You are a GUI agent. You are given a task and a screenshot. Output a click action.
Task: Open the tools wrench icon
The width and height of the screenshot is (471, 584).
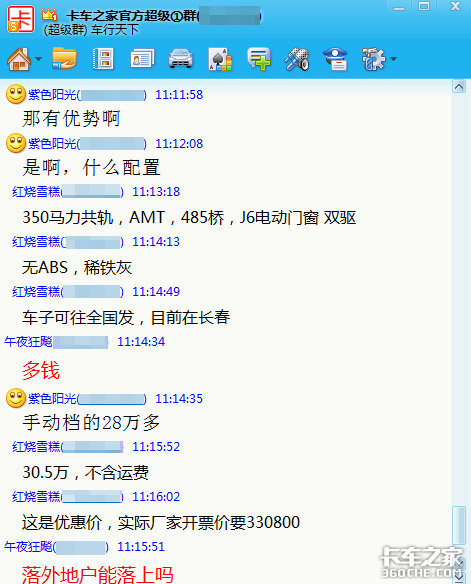(x=297, y=59)
